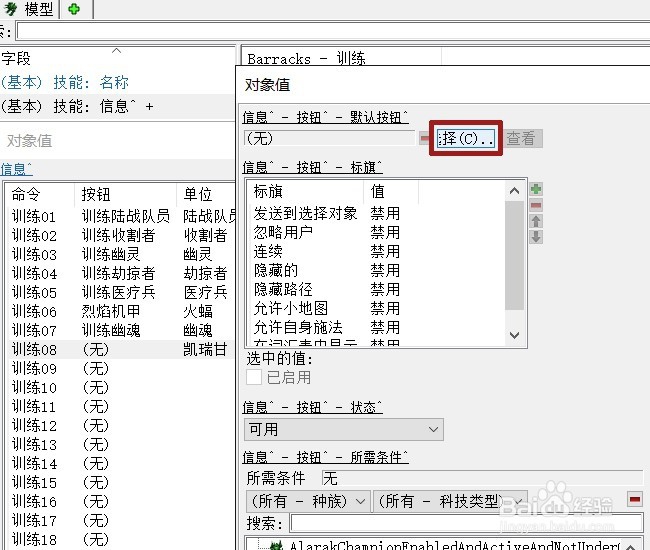Screen dimensions: 650x550
Task: Click the (无) default button field
Action: 330,138
